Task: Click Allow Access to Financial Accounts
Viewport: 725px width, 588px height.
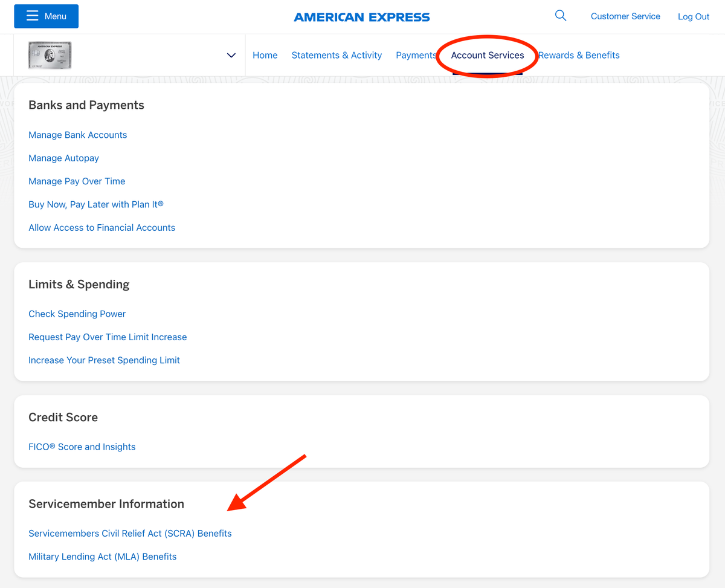Action: tap(101, 227)
